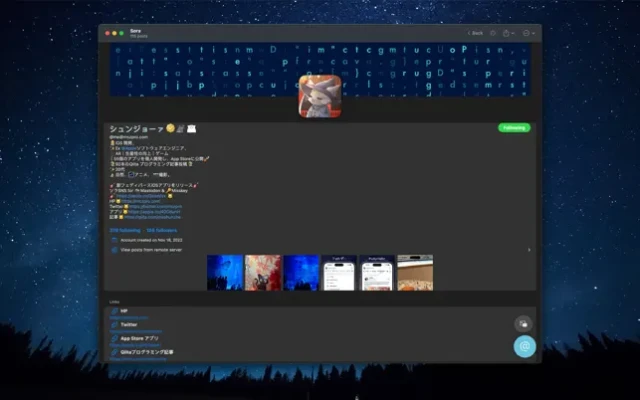Expand the chevron on remote server row
The width and height of the screenshot is (640, 400).
[529, 250]
